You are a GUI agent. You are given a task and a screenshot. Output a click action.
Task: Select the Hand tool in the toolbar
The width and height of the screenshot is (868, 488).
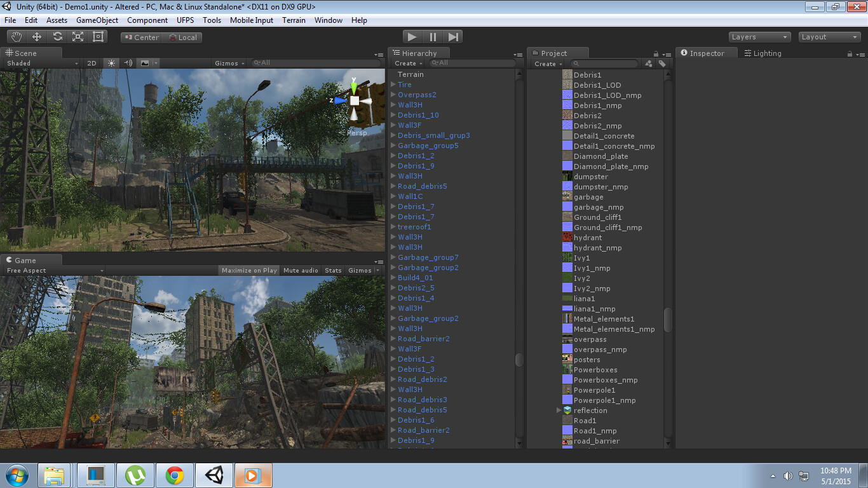point(16,36)
